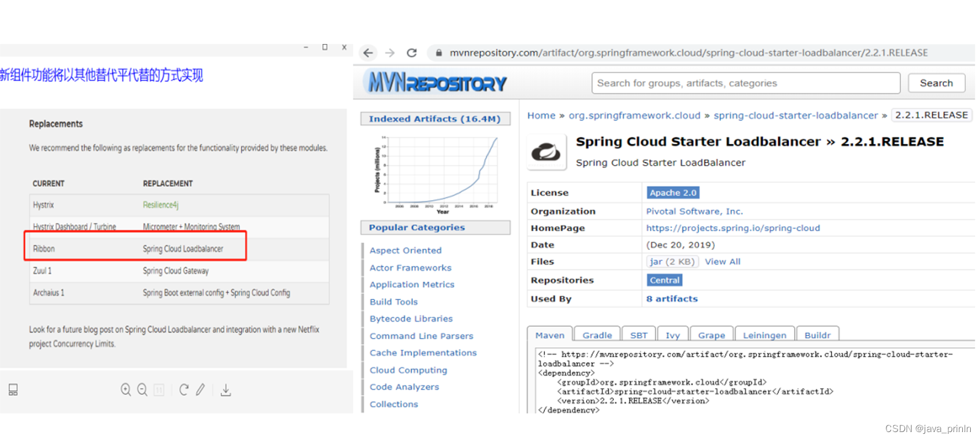Click the Maven dependency snippet text area

coord(755,380)
